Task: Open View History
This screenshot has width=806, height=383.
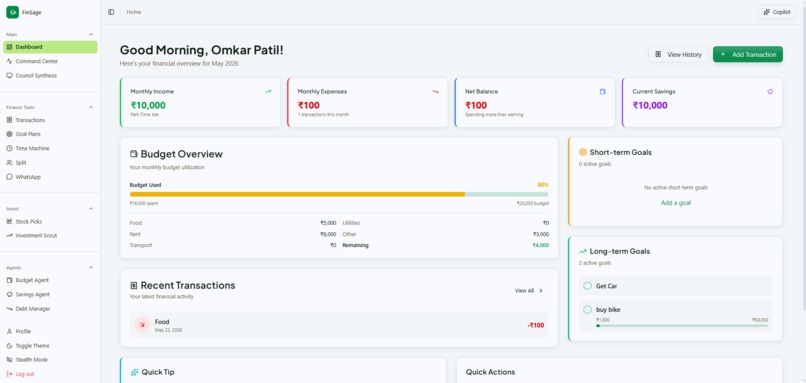Action: tap(678, 54)
